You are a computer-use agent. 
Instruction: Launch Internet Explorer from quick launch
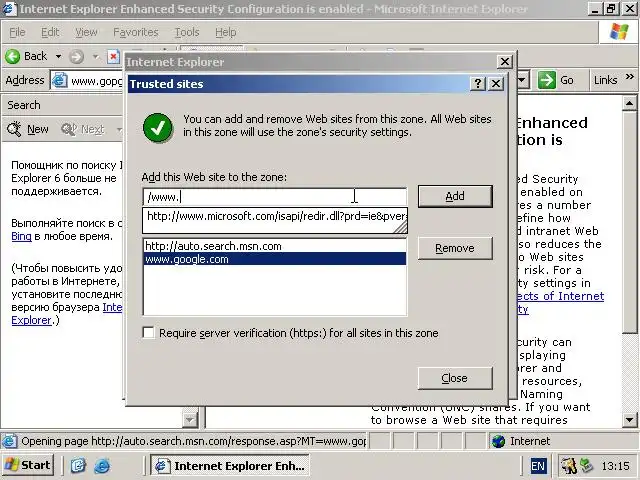point(102,465)
